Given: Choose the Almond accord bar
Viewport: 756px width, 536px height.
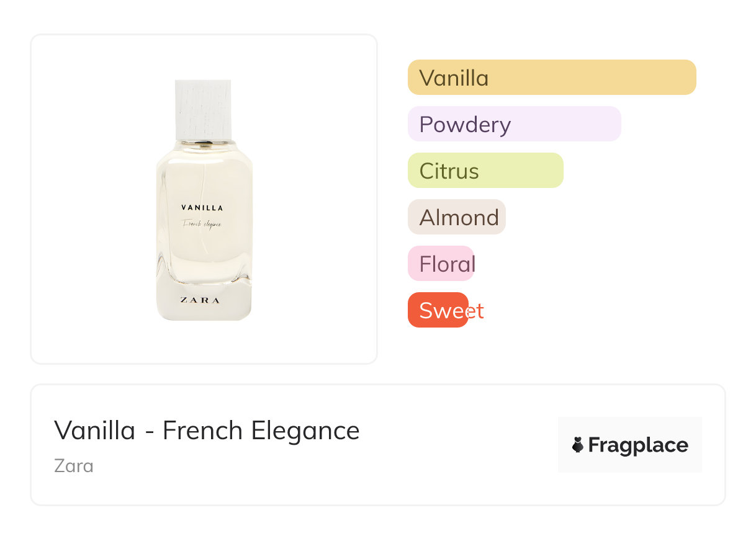Looking at the screenshot, I should (x=456, y=217).
